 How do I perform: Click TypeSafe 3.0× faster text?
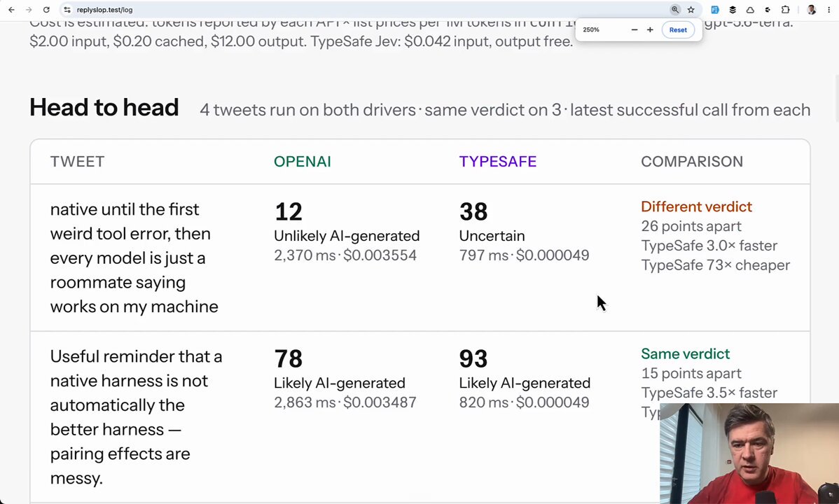pyautogui.click(x=709, y=246)
